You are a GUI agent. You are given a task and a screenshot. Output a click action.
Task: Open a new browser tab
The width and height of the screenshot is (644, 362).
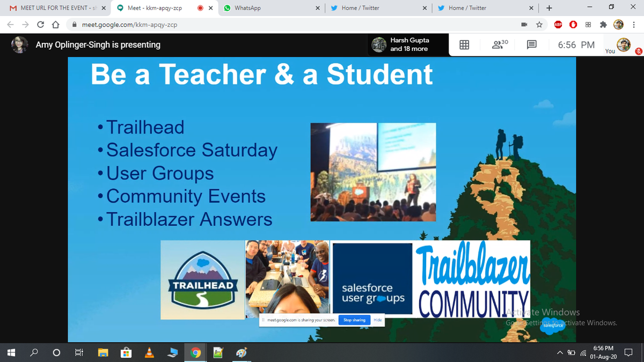pos(548,8)
